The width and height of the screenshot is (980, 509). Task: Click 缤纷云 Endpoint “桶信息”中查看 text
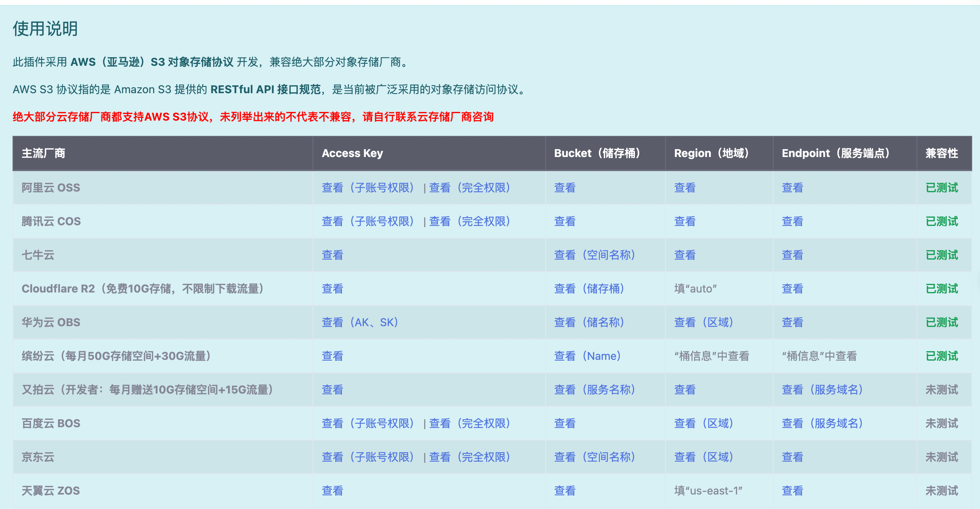click(819, 356)
